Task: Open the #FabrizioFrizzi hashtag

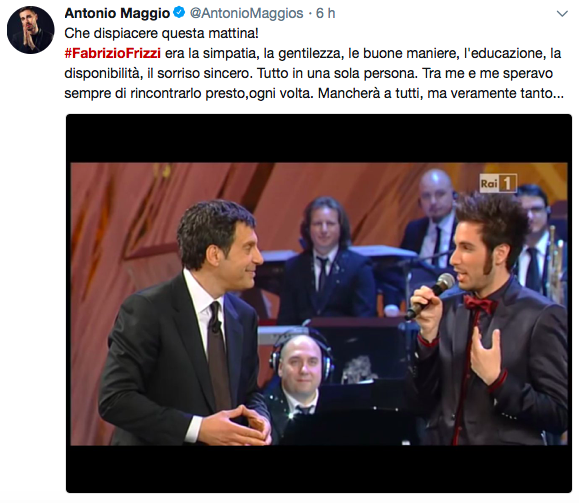Action: (x=113, y=53)
